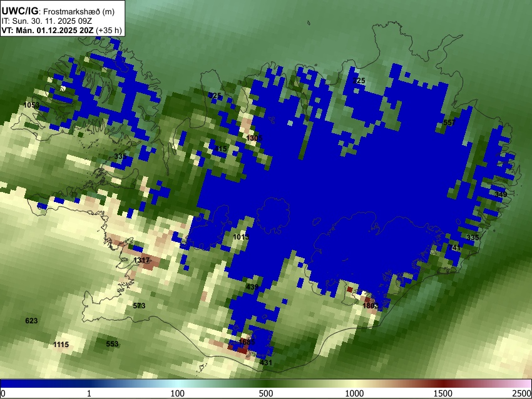This screenshot has width=532, height=399.
Task: Click the map value label 1013
Action: point(241,236)
